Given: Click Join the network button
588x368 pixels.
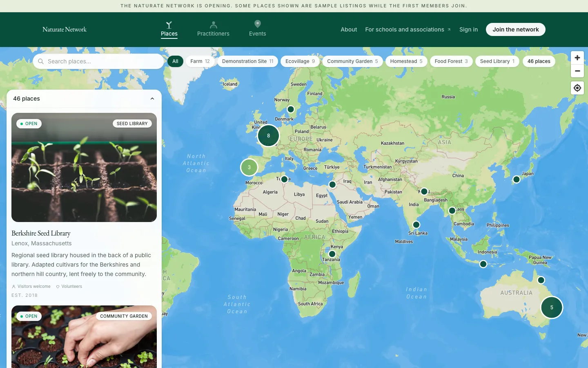Looking at the screenshot, I should [x=515, y=29].
